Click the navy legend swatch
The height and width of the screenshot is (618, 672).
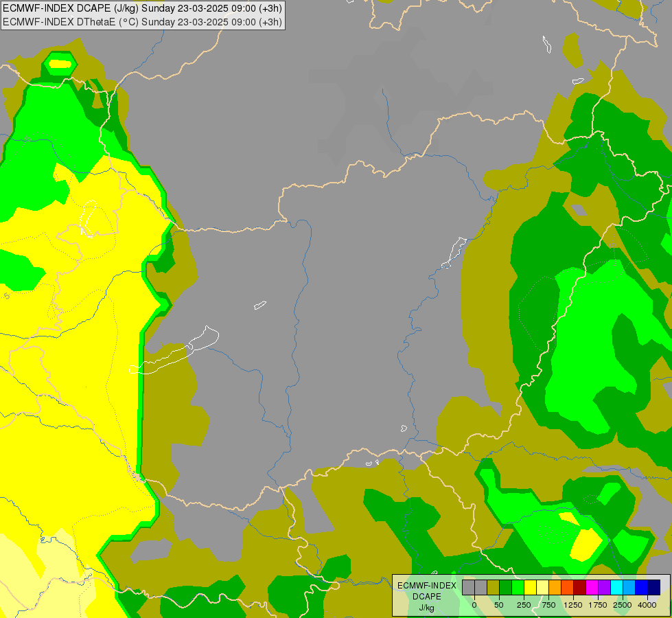pyautogui.click(x=653, y=588)
